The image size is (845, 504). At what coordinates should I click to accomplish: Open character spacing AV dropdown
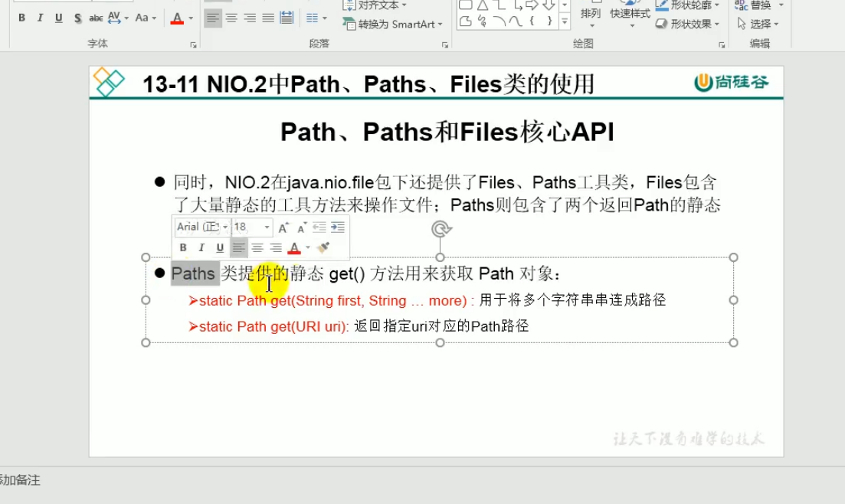pyautogui.click(x=118, y=18)
